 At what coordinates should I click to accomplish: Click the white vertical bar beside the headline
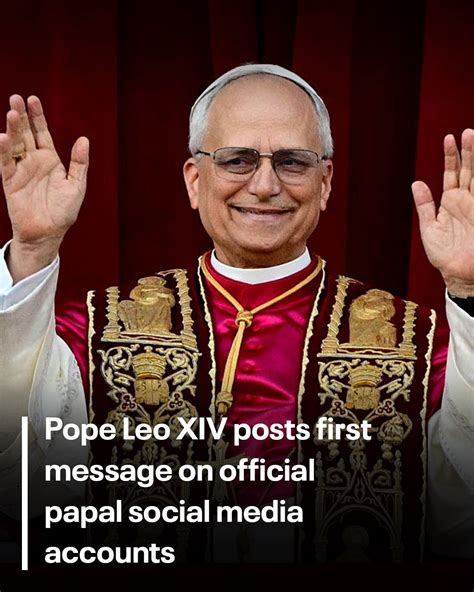tap(25, 493)
